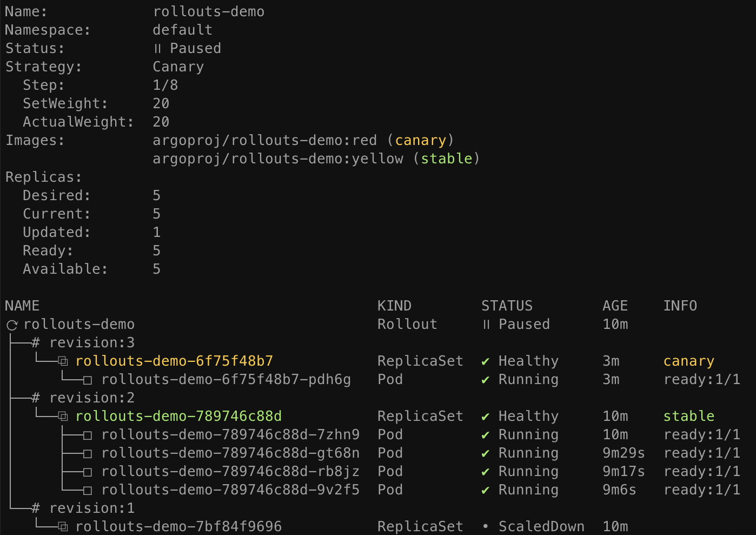Click the pod box icon for 7zhn9

point(88,435)
